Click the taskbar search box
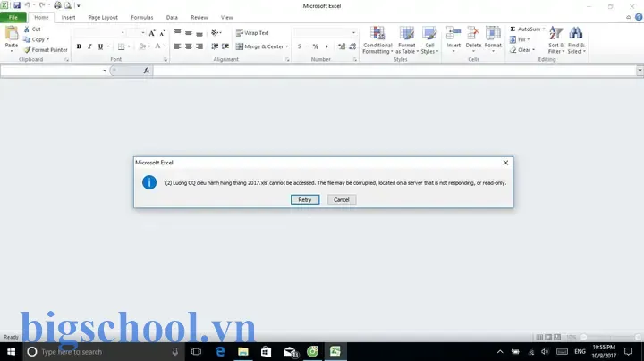The image size is (644, 361). [x=103, y=351]
